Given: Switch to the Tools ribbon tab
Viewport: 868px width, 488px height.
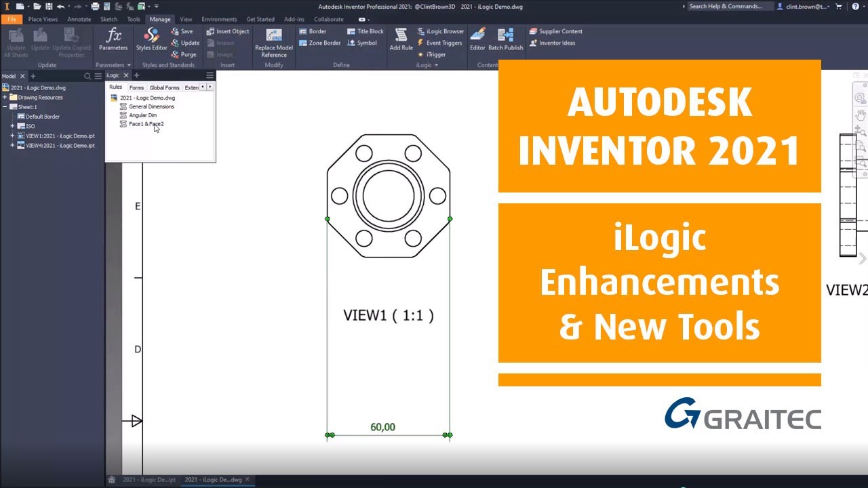Looking at the screenshot, I should point(134,19).
